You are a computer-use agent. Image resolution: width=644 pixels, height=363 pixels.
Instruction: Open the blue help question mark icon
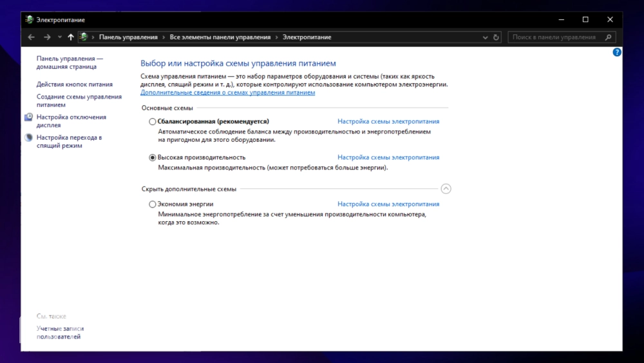coord(616,52)
